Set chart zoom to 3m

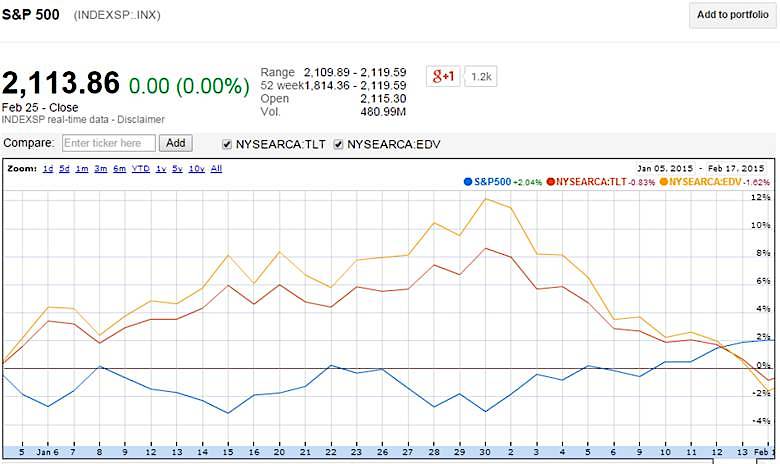coord(100,169)
